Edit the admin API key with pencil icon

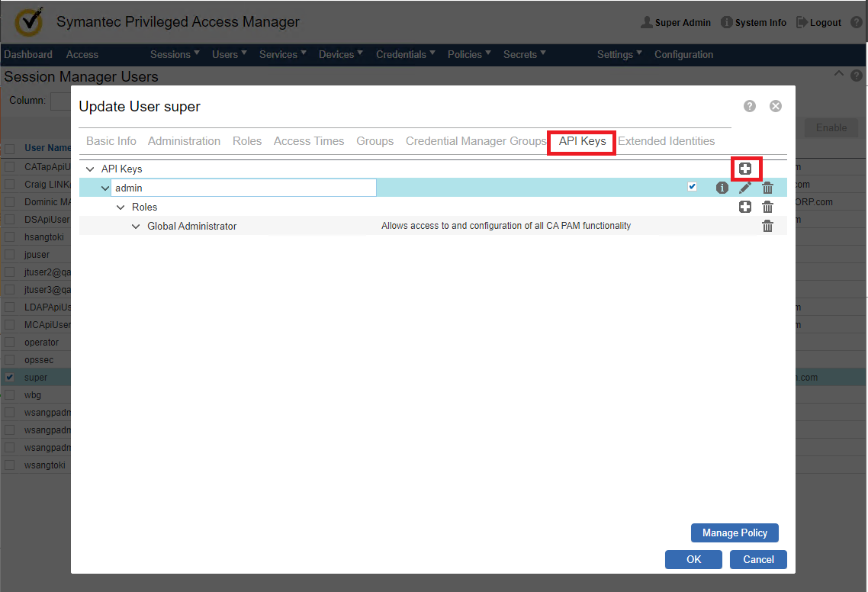(x=745, y=188)
